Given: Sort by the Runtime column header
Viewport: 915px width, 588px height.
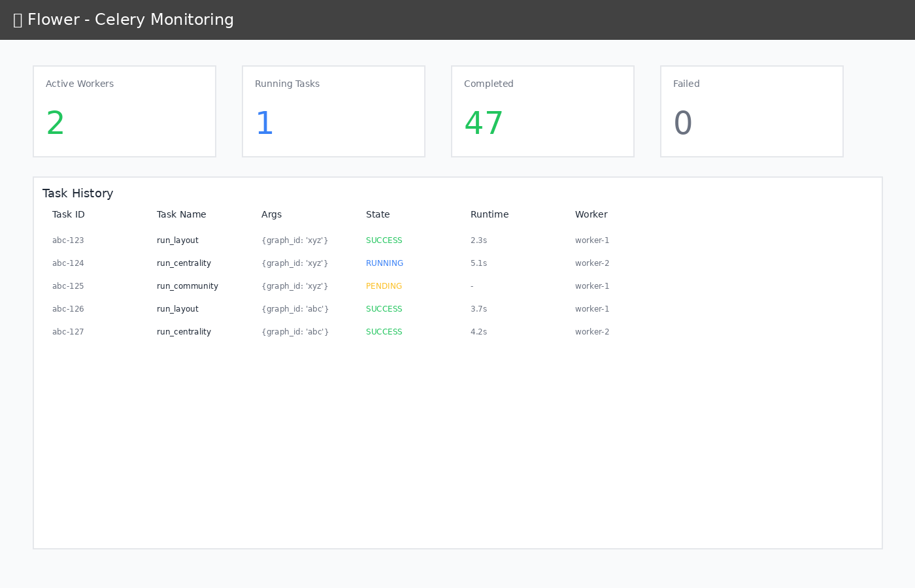Looking at the screenshot, I should (x=490, y=214).
